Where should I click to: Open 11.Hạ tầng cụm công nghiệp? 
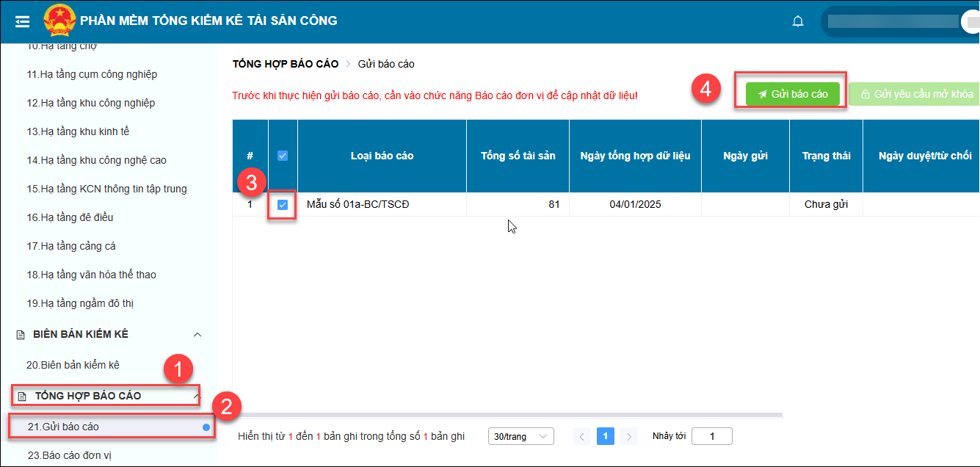(x=92, y=74)
